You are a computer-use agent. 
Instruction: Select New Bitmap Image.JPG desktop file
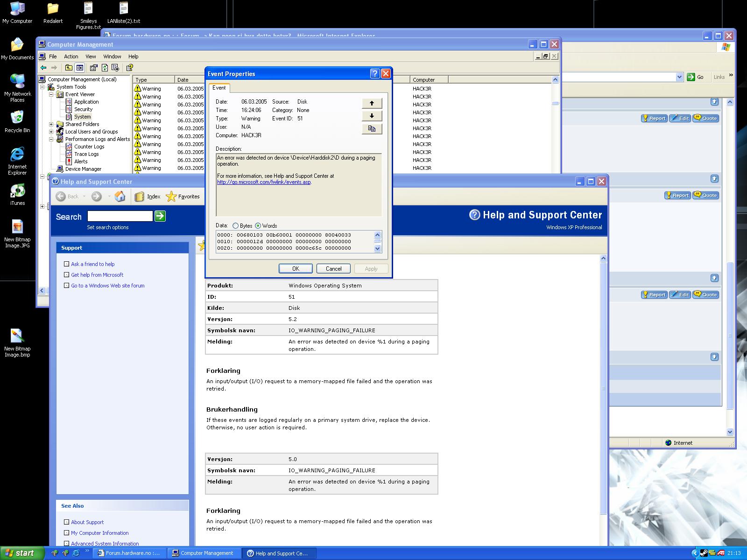(x=17, y=234)
